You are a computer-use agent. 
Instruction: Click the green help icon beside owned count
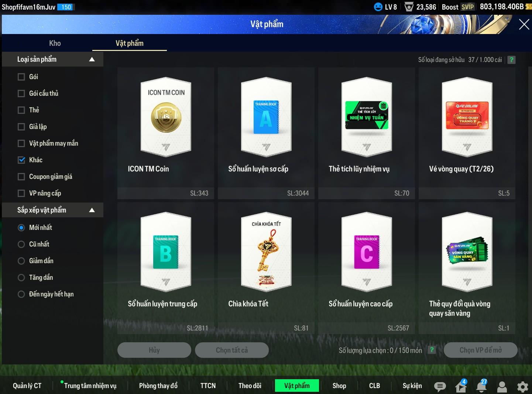[x=511, y=60]
